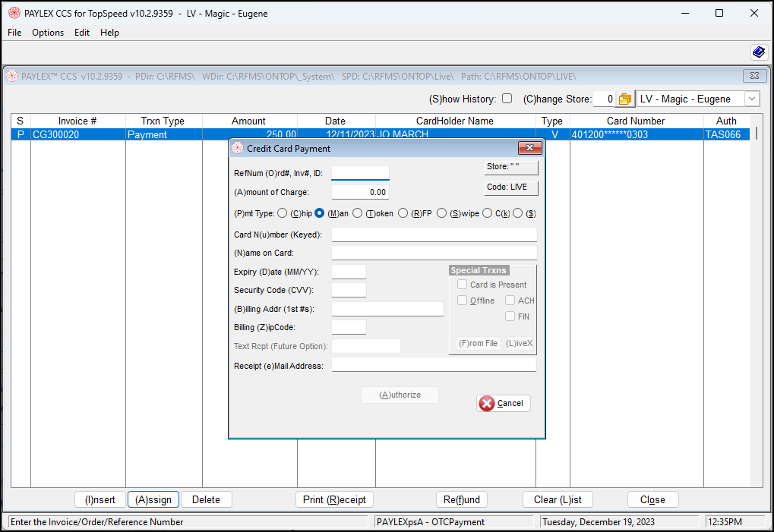Click the Payment transaction type cell
The height and width of the screenshot is (532, 774).
164,134
